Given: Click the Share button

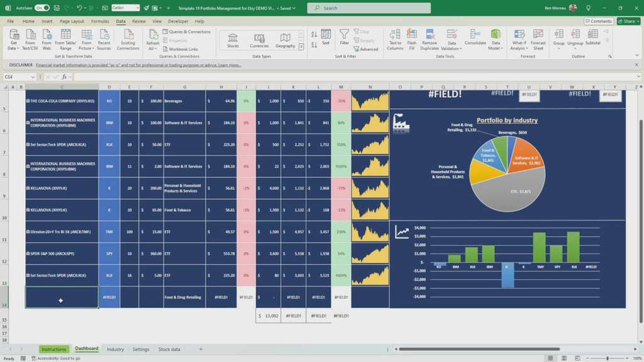Looking at the screenshot, I should 628,21.
